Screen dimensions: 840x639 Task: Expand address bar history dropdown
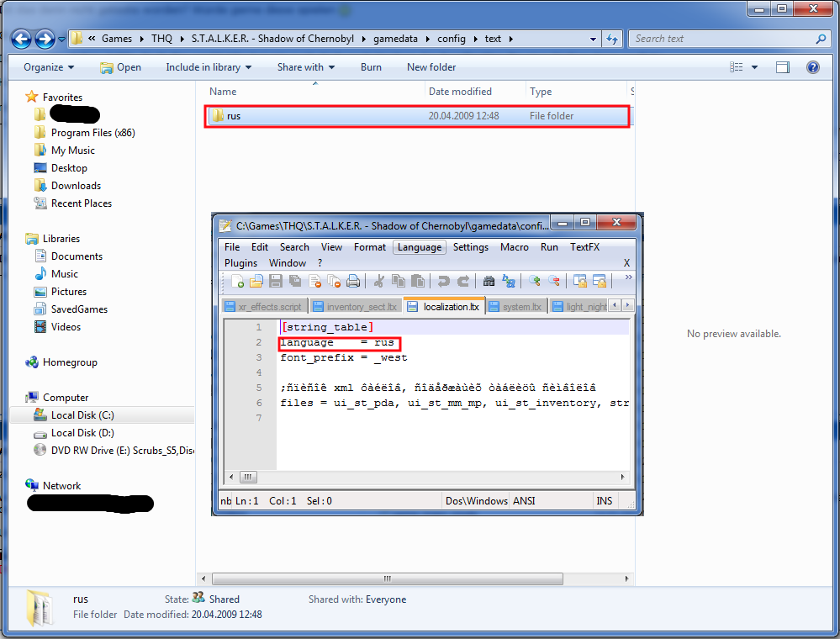pos(593,39)
